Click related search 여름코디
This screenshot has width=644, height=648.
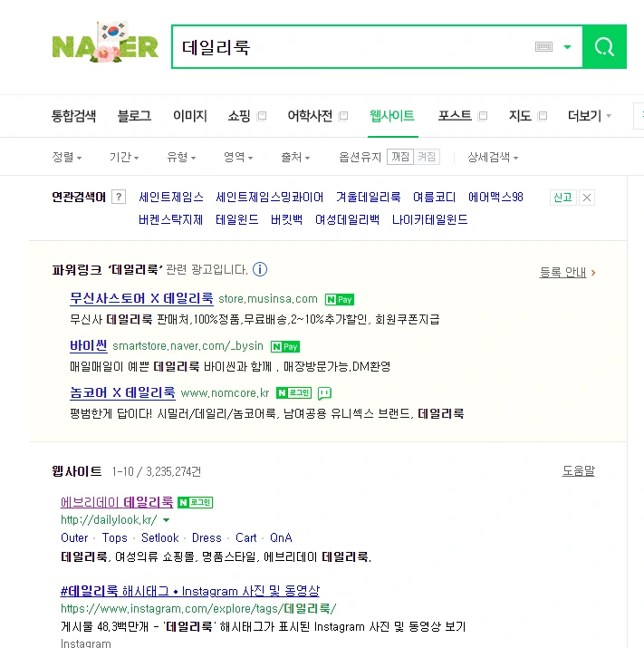click(435, 198)
